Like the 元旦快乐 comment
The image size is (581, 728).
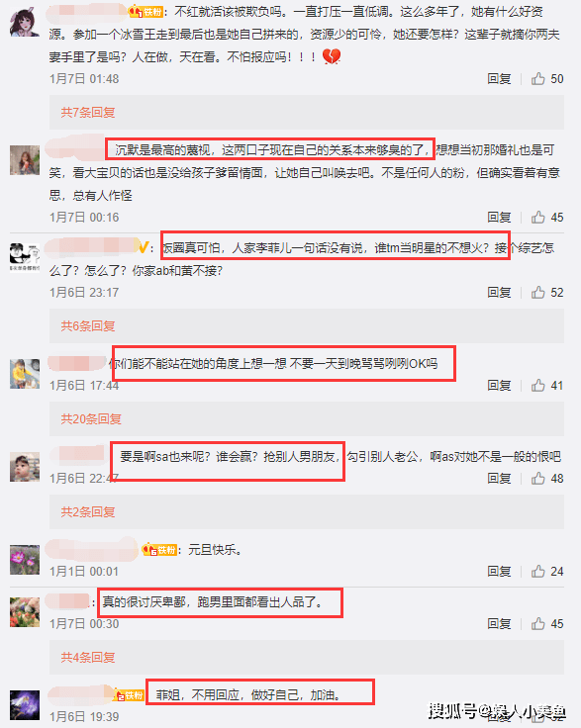click(x=537, y=571)
